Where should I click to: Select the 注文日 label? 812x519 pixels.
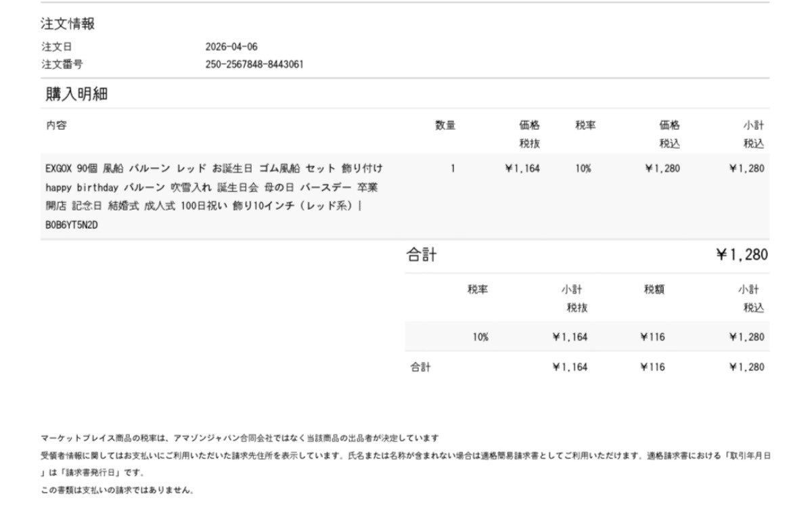point(56,47)
